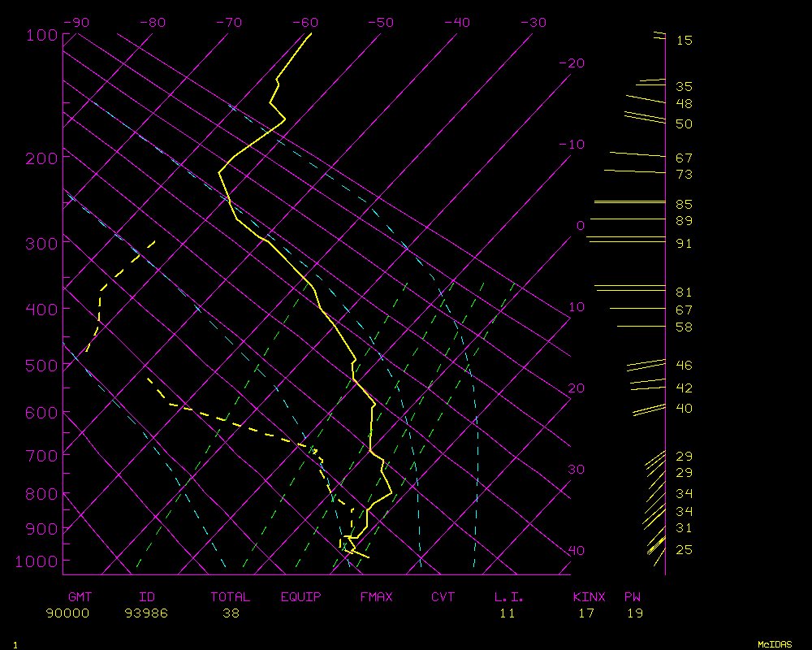Click the GMT header label
812x650 pixels.
pos(80,597)
